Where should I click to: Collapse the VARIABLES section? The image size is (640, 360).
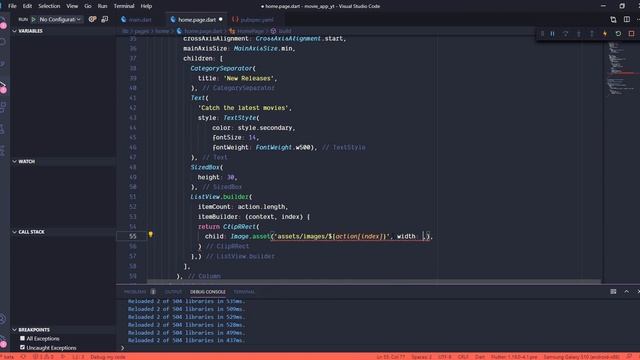point(63,31)
